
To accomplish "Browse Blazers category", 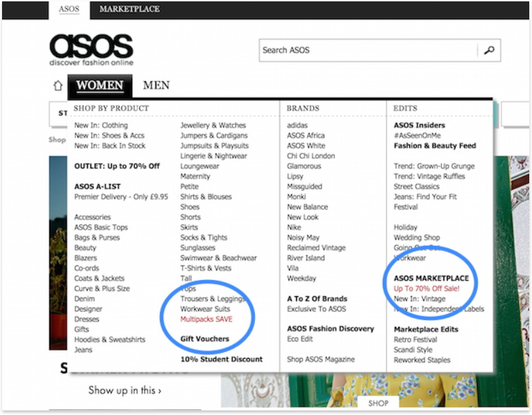I will click(x=86, y=258).
